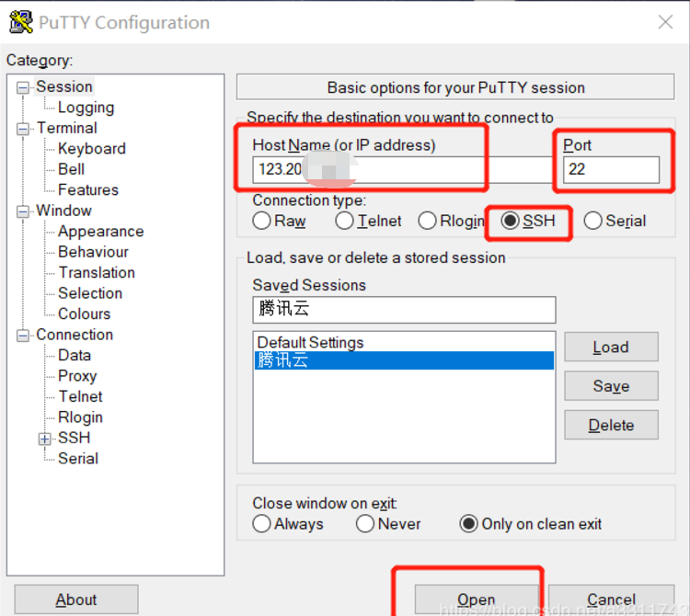
Task: Open the Logging category
Action: click(x=86, y=108)
